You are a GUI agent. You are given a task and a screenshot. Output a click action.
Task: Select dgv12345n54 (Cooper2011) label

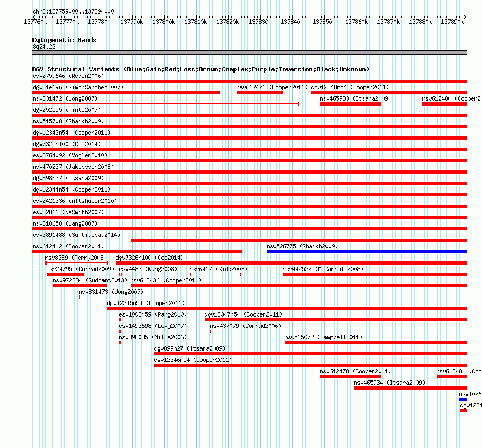[146, 303]
